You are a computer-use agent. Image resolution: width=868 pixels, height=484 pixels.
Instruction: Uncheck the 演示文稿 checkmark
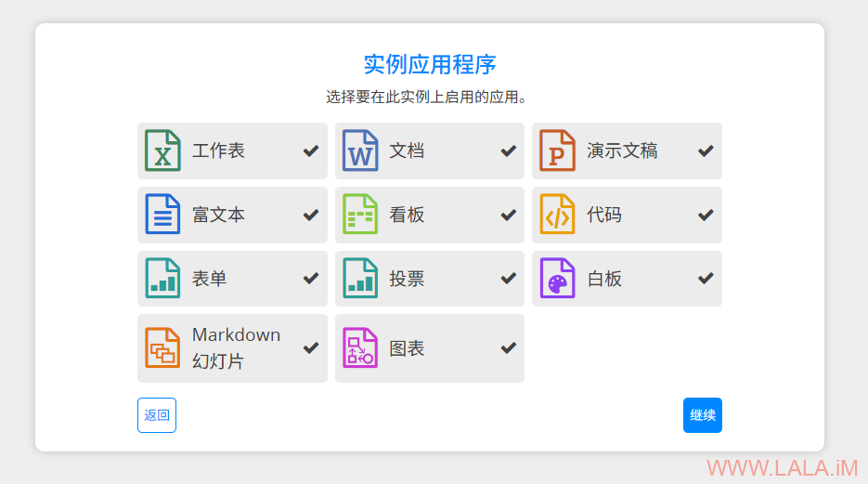[706, 150]
